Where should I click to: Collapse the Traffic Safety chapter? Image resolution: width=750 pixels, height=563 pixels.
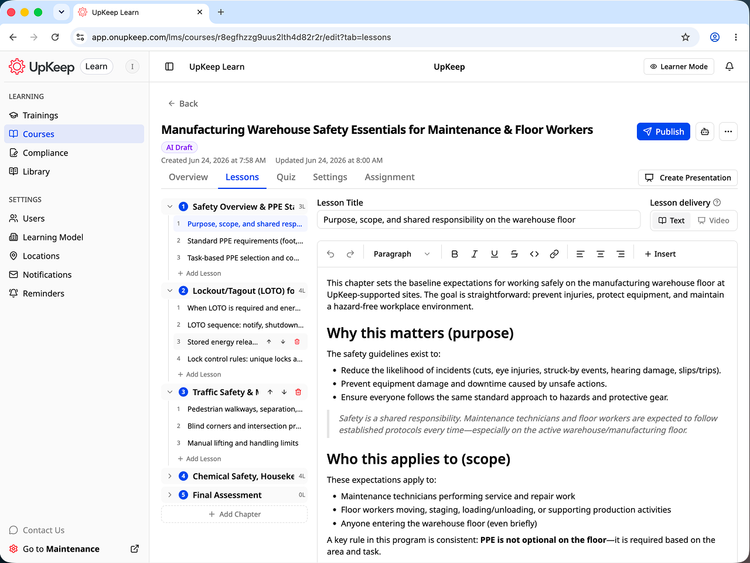tap(170, 392)
